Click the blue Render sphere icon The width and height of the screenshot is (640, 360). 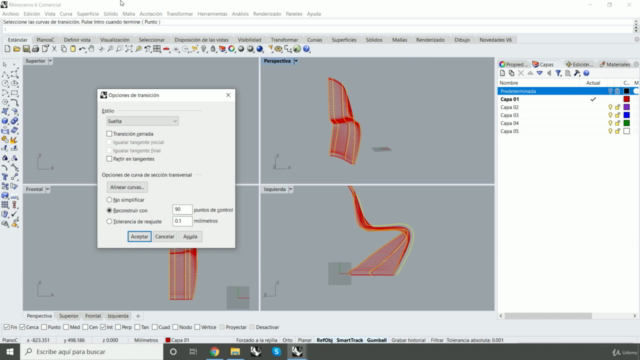[x=260, y=49]
